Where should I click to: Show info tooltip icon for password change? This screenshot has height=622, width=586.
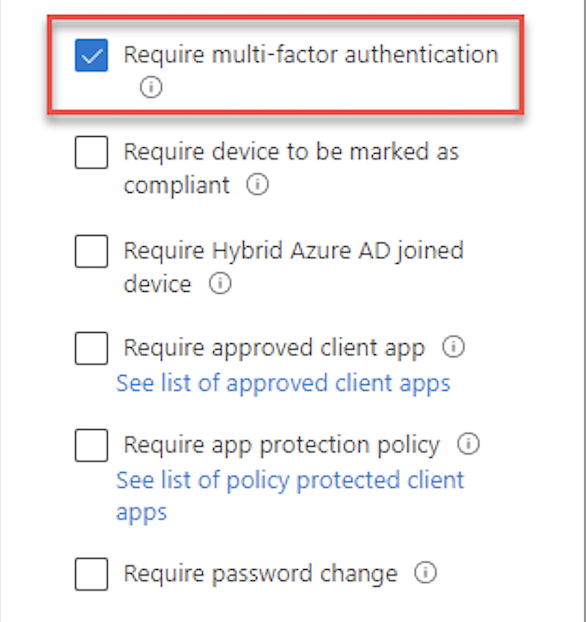pyautogui.click(x=426, y=572)
